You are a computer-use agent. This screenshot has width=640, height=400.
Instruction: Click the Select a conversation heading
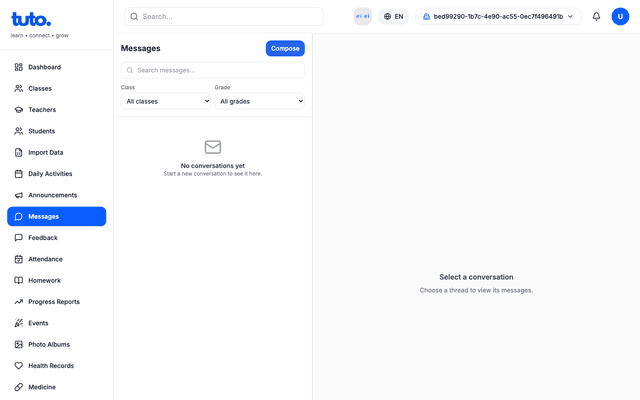(x=476, y=277)
